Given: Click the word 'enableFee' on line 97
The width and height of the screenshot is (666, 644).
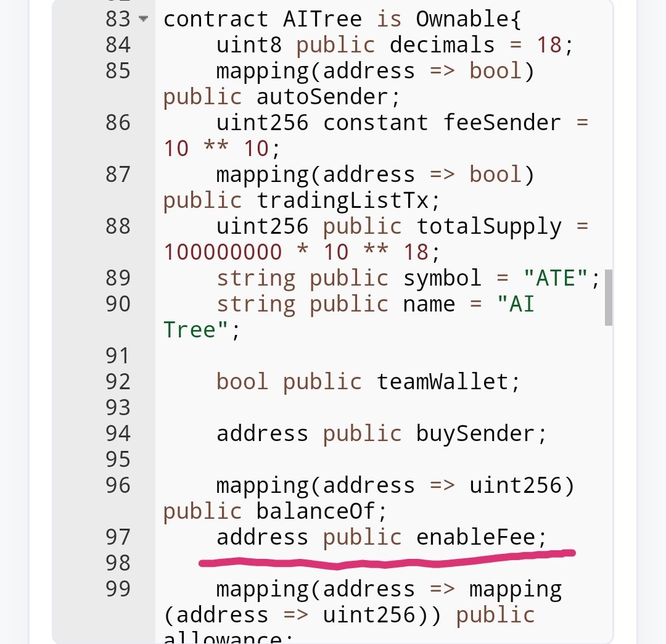Looking at the screenshot, I should point(475,537).
